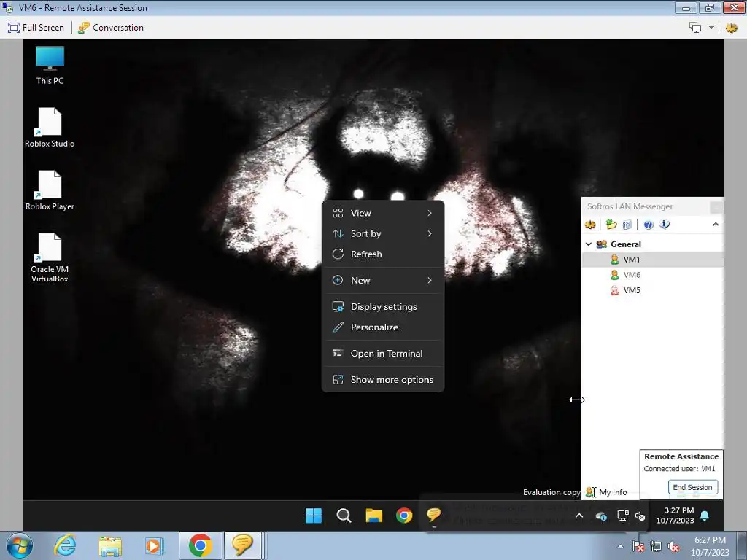Click the Action Center flag tray icon
Image resolution: width=747 pixels, height=560 pixels.
coord(638,546)
